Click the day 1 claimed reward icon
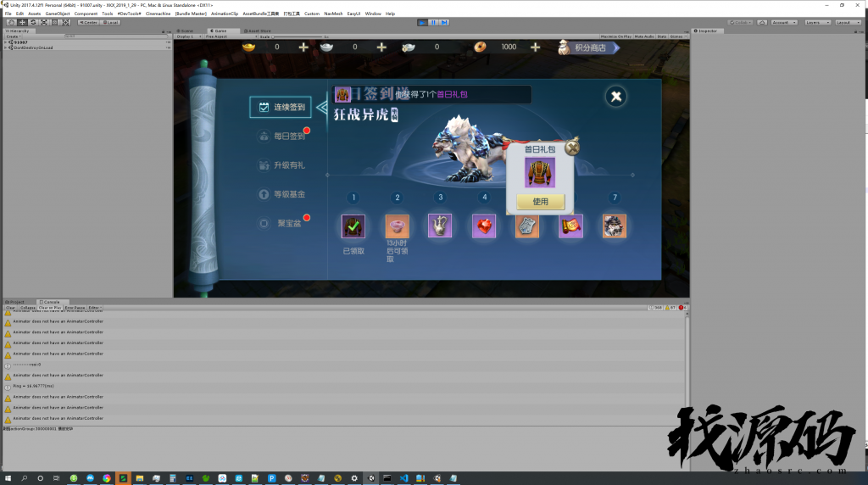Image resolution: width=868 pixels, height=485 pixels. click(x=353, y=226)
